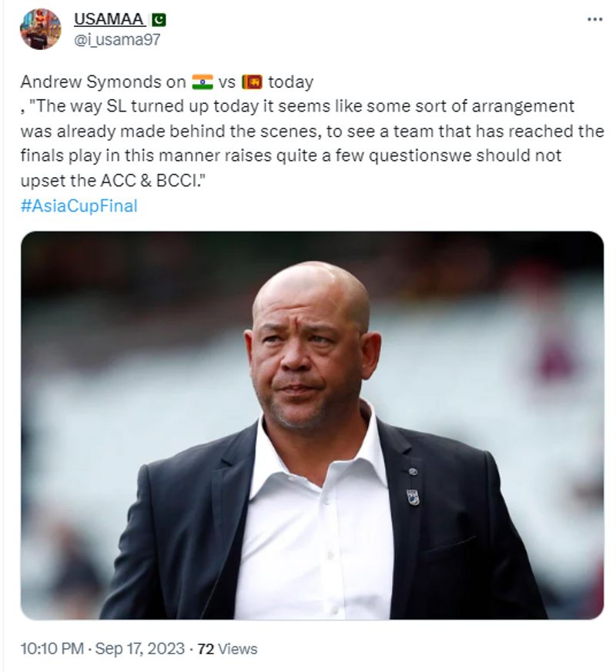This screenshot has width=616, height=672.
Task: Click the @i_usama97 handle
Action: pyautogui.click(x=117, y=40)
